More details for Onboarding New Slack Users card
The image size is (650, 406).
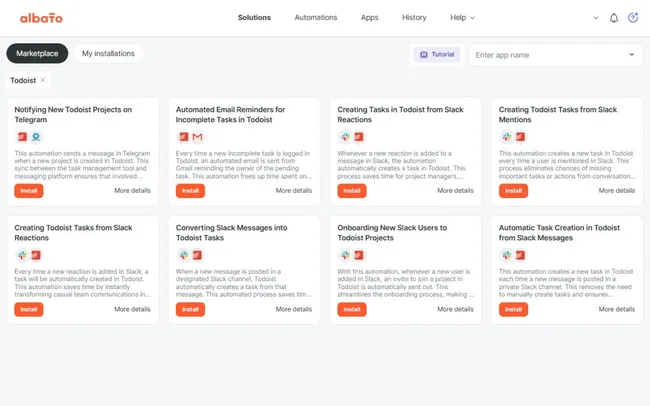click(x=455, y=309)
